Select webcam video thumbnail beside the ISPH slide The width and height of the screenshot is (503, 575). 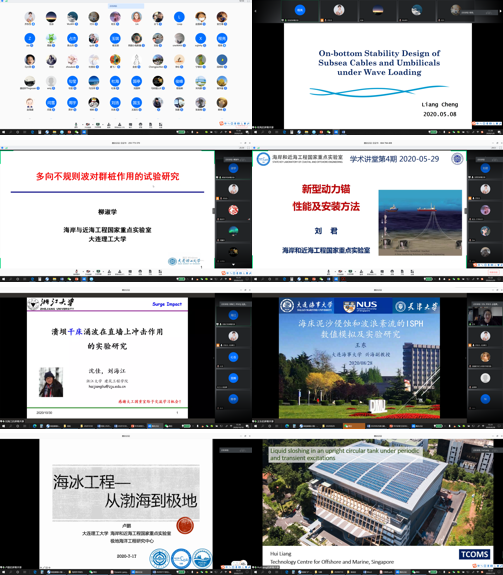point(485,316)
